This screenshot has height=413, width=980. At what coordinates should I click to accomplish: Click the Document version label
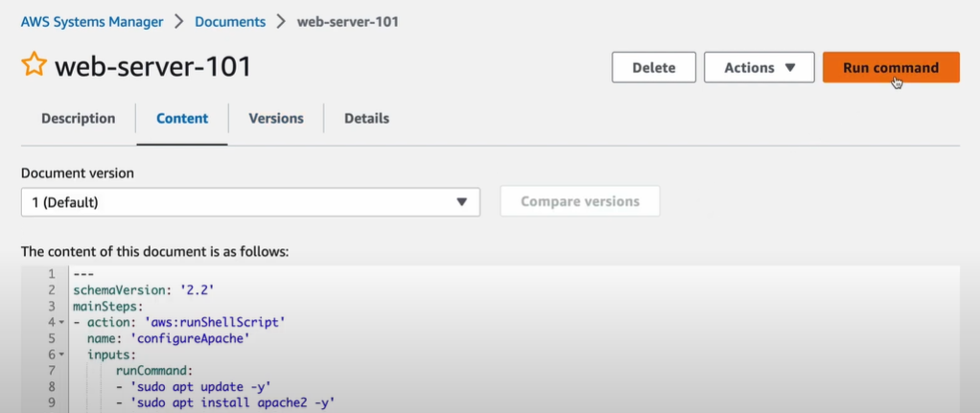tap(78, 173)
